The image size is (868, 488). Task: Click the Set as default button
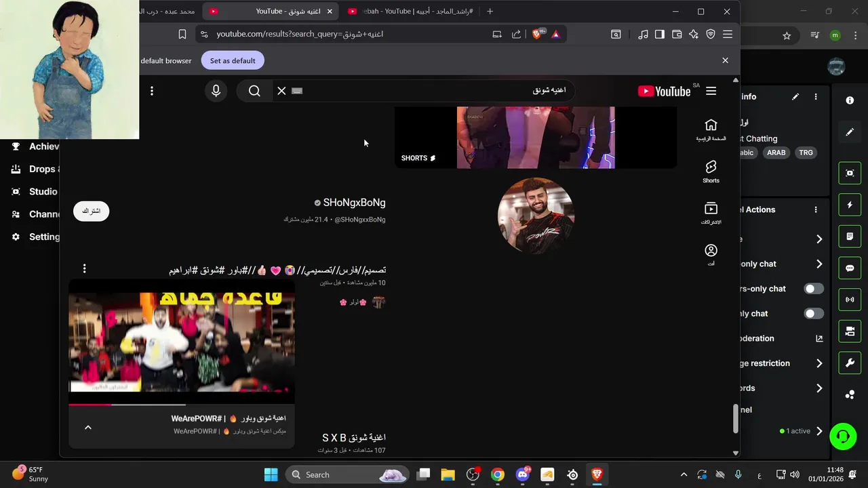(x=233, y=61)
